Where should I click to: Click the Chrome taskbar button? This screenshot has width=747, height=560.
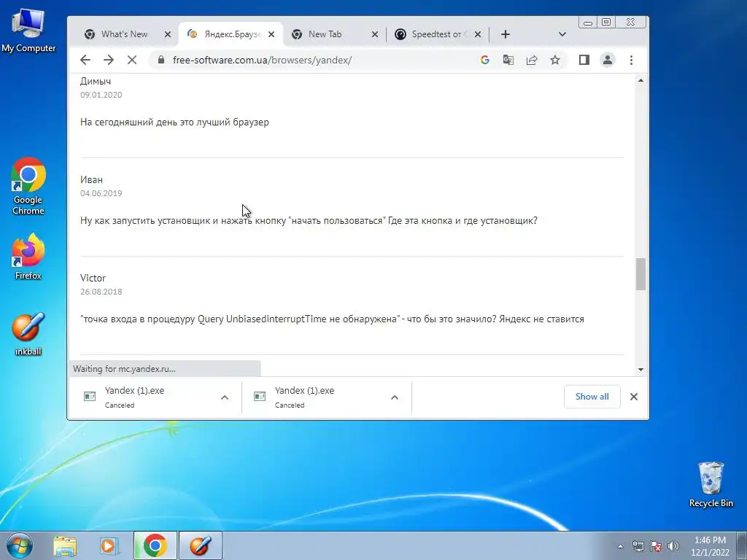coord(155,545)
